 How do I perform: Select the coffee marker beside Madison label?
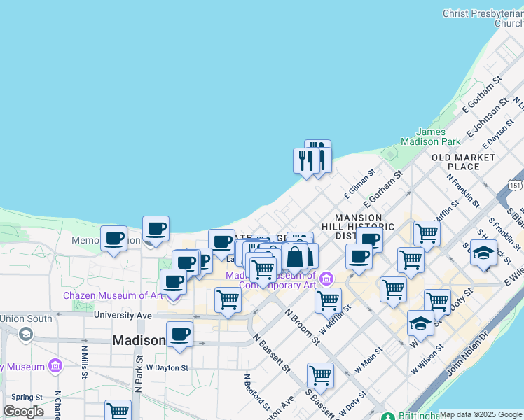click(179, 334)
